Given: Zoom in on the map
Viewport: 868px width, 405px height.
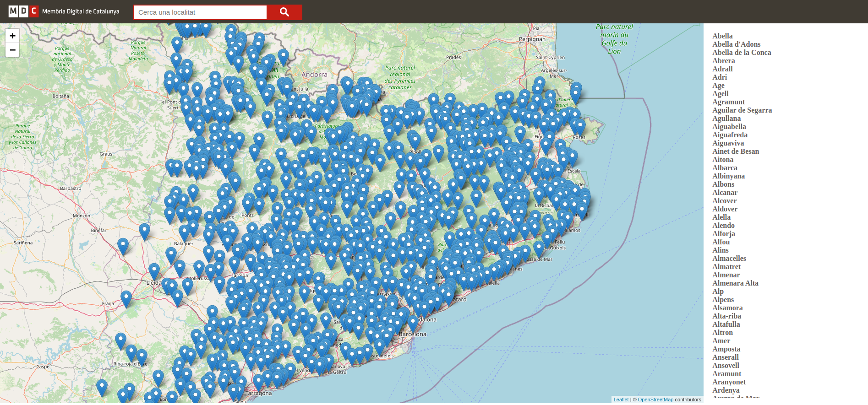Looking at the screenshot, I should point(12,36).
